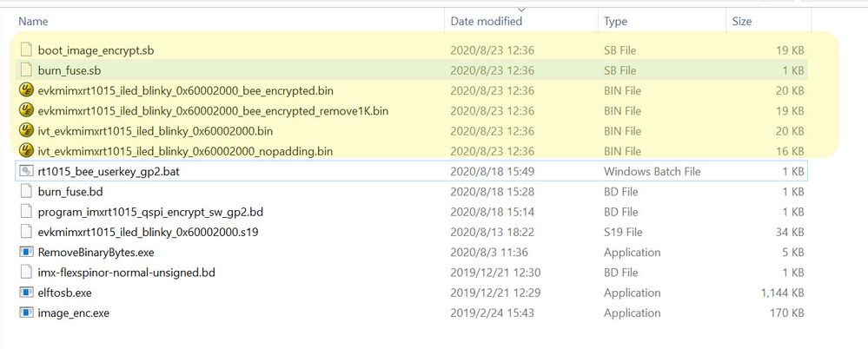Sort files by the Type column header

tap(617, 21)
